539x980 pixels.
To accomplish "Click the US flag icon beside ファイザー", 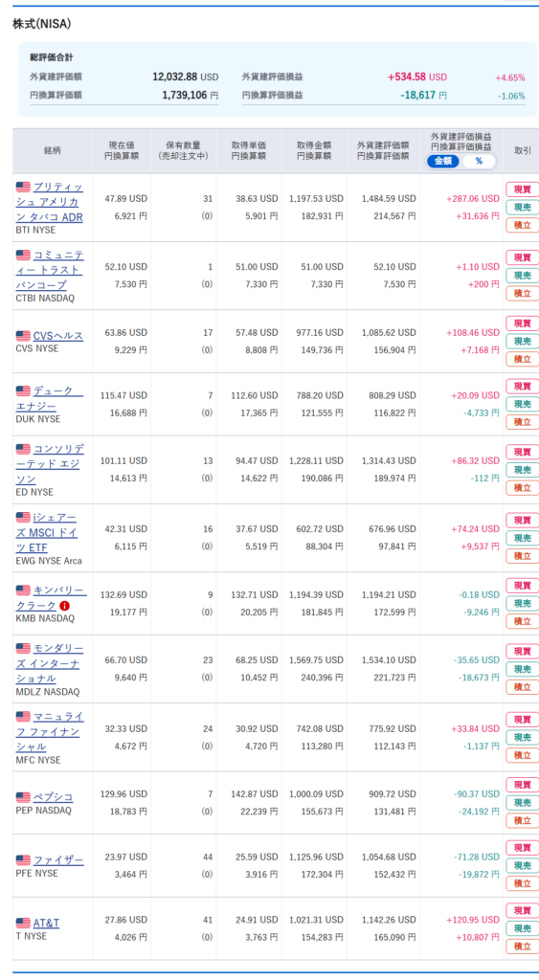I will coord(23,860).
